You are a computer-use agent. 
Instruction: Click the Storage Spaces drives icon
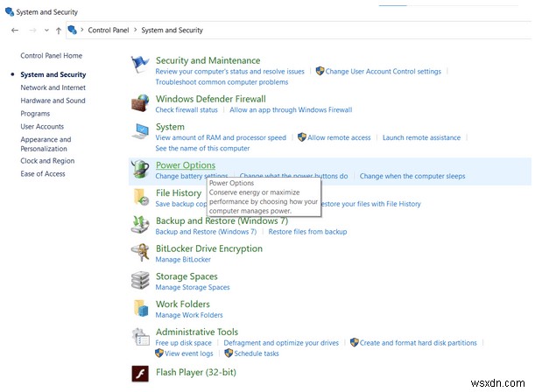[140, 281]
